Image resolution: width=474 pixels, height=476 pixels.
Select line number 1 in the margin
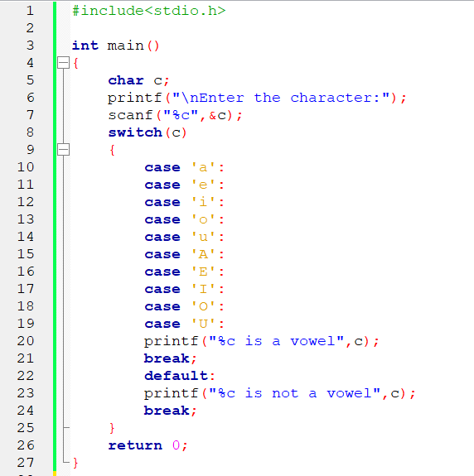[x=30, y=11]
